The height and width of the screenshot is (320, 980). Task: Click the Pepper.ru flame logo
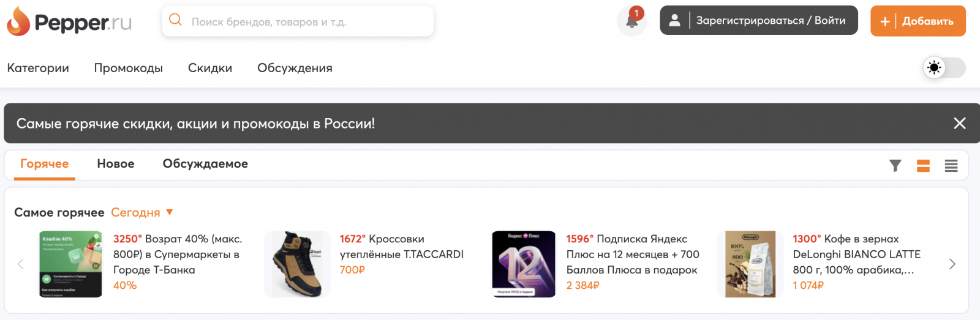pos(18,21)
